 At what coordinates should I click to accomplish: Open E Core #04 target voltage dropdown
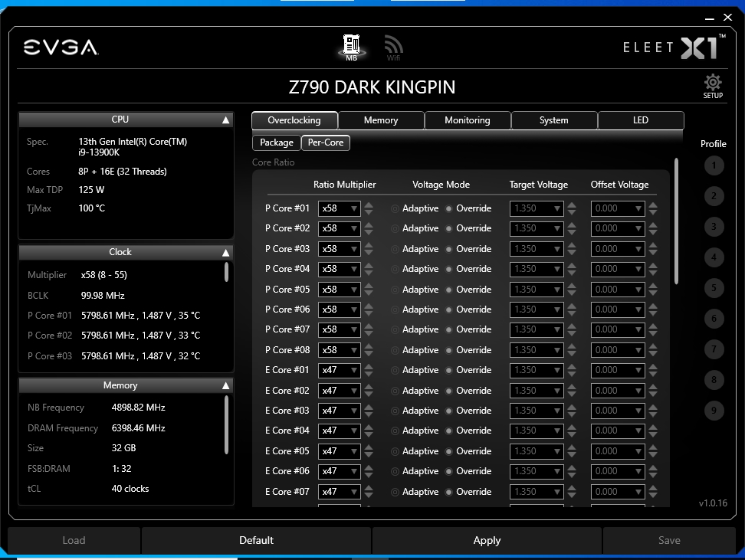[x=537, y=431]
